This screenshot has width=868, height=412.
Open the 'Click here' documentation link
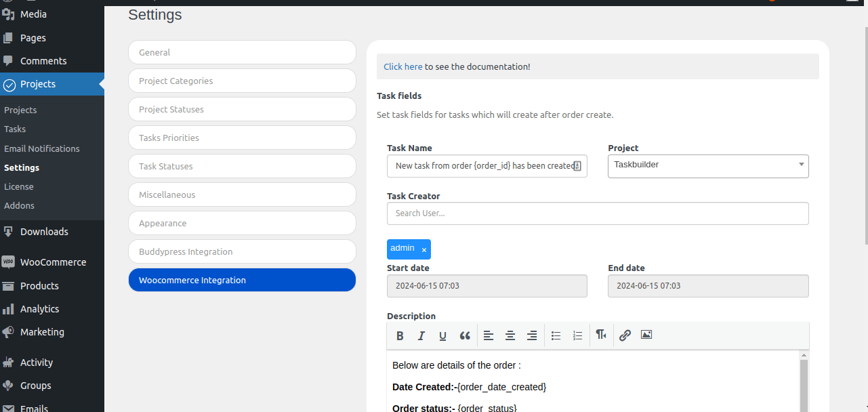coord(403,66)
